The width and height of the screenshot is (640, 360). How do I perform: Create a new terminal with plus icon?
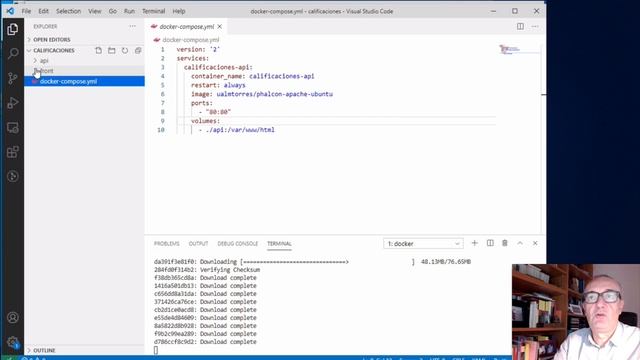click(474, 243)
